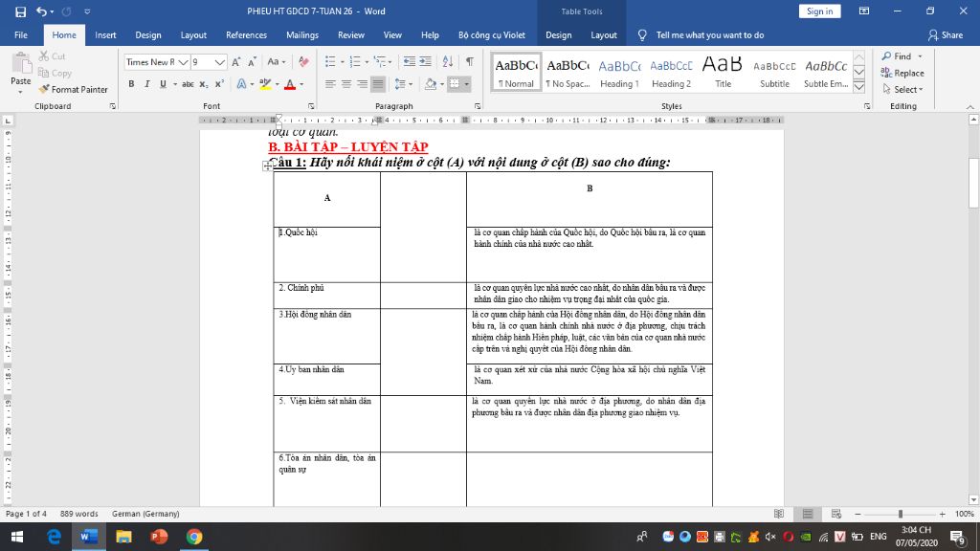Shrink the font size
This screenshot has width=980, height=551.
(252, 62)
